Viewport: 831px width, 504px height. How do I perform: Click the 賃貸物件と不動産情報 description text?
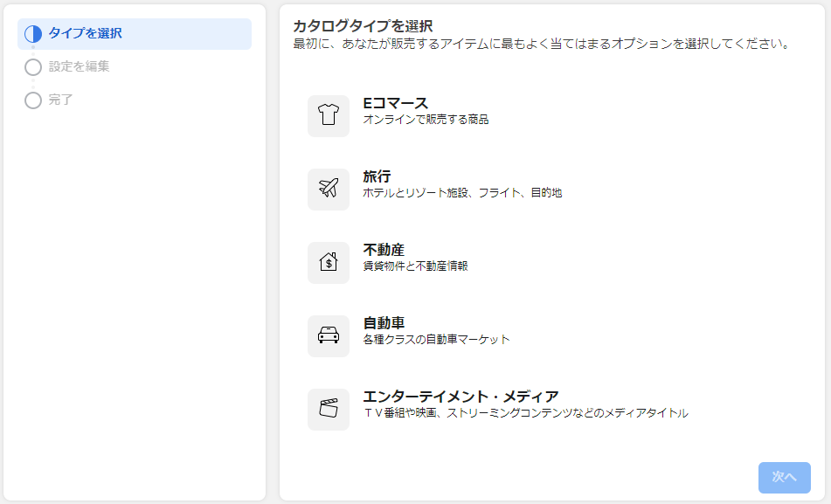pyautogui.click(x=415, y=266)
